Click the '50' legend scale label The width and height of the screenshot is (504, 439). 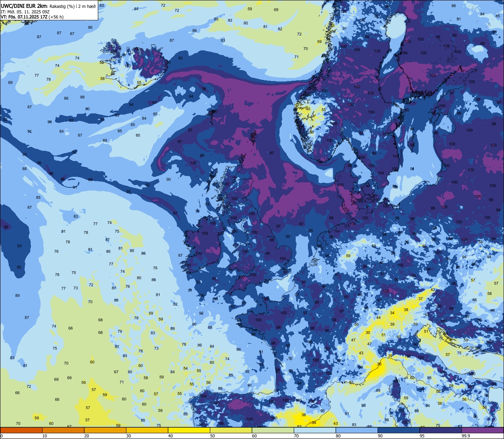213,436
